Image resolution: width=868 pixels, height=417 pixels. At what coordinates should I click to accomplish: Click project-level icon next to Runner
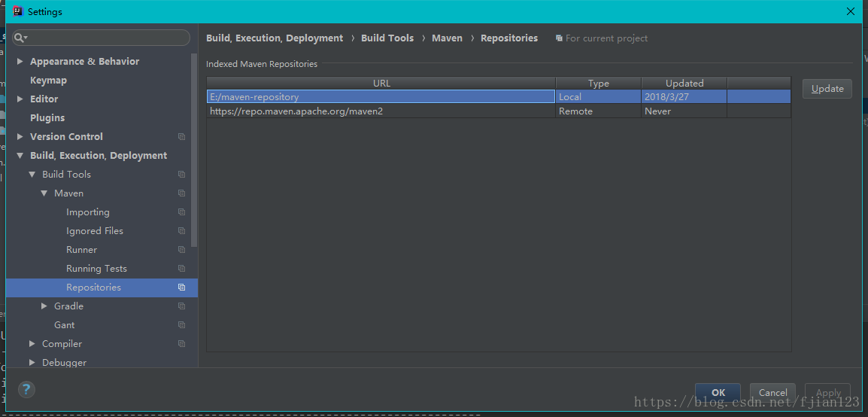[x=181, y=250]
